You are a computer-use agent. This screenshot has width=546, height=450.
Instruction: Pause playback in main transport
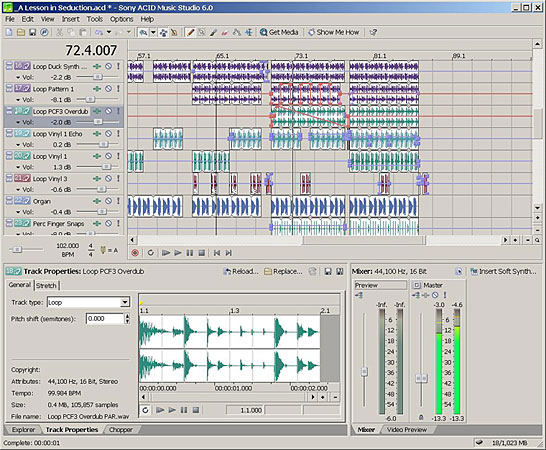[x=190, y=253]
